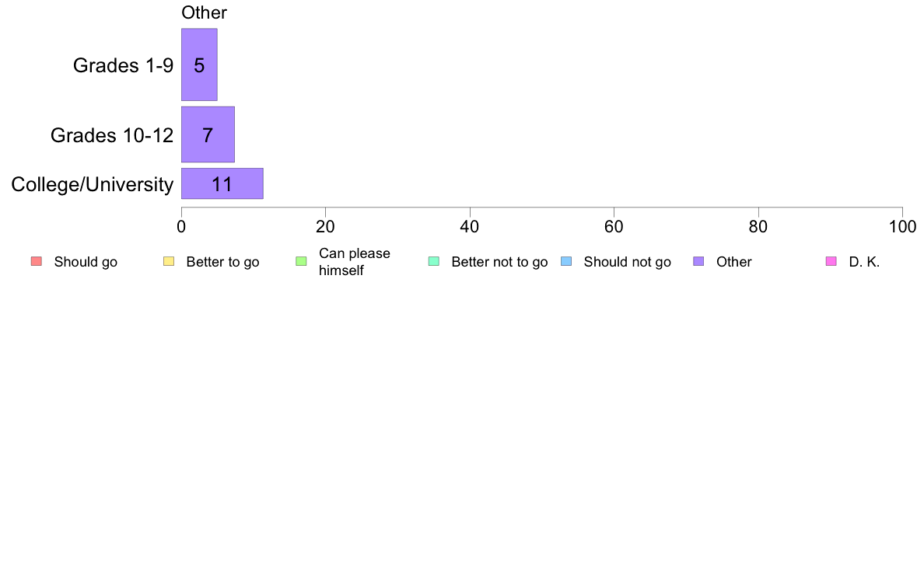This screenshot has width=924, height=572.
Task: Click the Grades 1-9 bar showing 5
Action: click(x=199, y=65)
